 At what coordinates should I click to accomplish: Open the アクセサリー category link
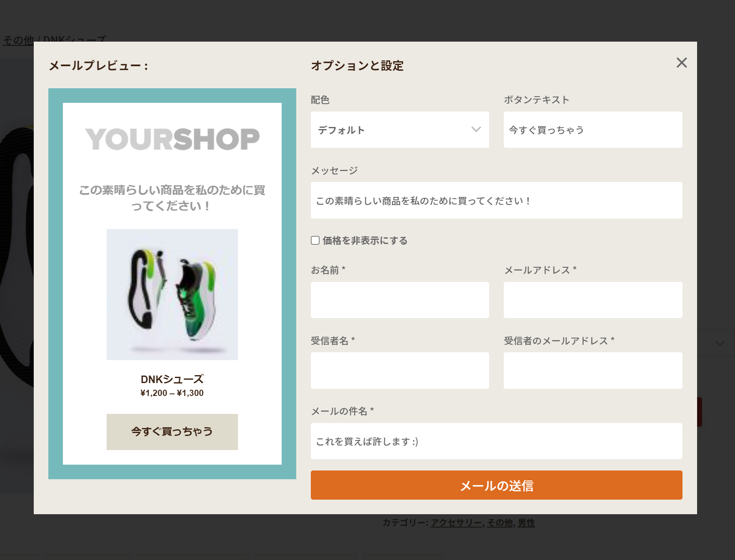tap(456, 523)
